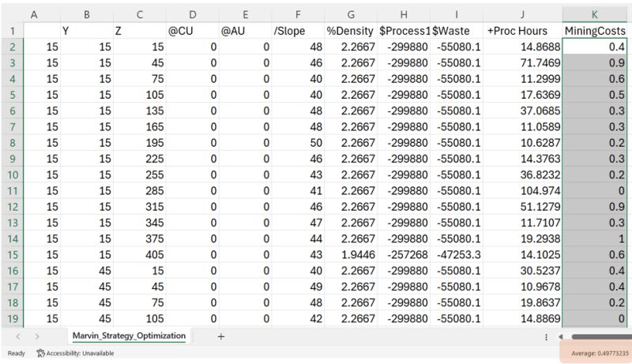Click the Average value in status bar
The image size is (632, 364).
pyautogui.click(x=600, y=354)
